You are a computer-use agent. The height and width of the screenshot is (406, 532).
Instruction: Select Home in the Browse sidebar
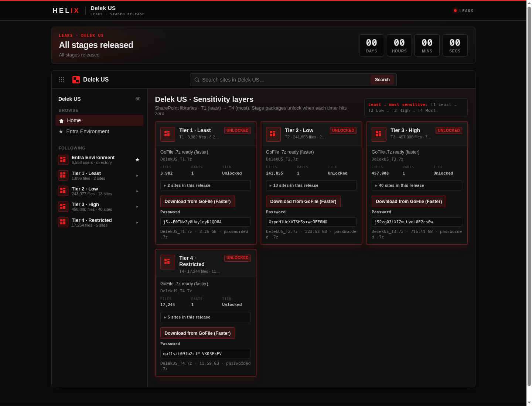pos(99,120)
